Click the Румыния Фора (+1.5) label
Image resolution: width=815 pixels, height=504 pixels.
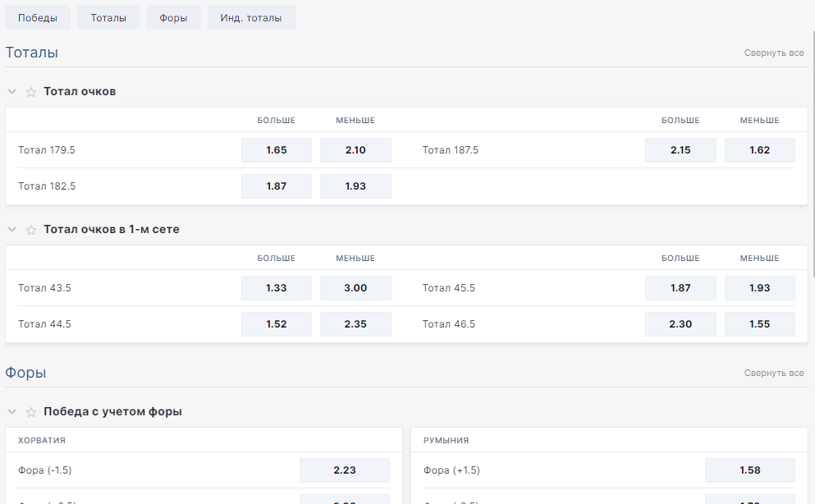pos(451,470)
